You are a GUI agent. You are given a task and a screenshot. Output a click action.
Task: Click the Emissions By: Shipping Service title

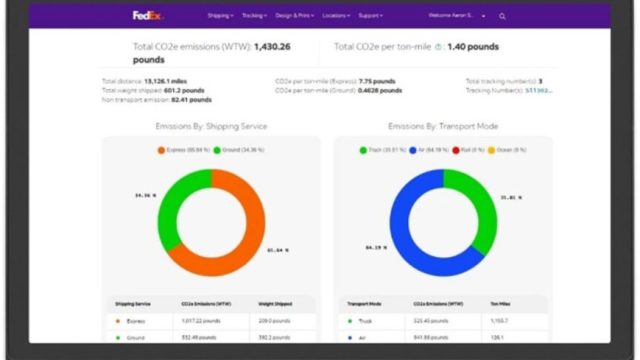tap(211, 127)
